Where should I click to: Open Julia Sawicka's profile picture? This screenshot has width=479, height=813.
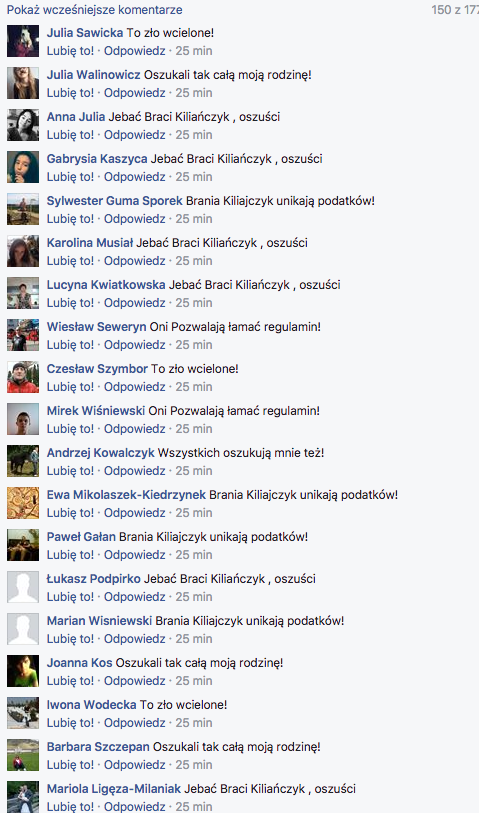pos(23,41)
